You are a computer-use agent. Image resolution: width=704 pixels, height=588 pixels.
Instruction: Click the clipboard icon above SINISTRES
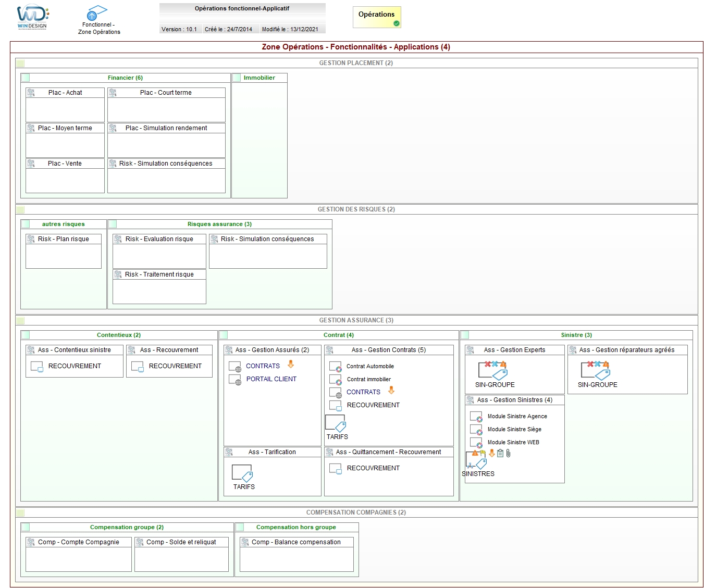click(500, 453)
